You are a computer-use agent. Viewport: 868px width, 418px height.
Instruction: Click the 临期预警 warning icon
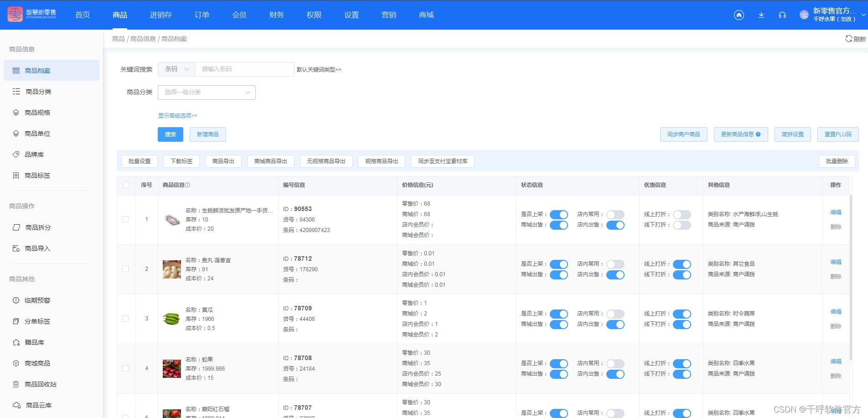pyautogui.click(x=16, y=300)
